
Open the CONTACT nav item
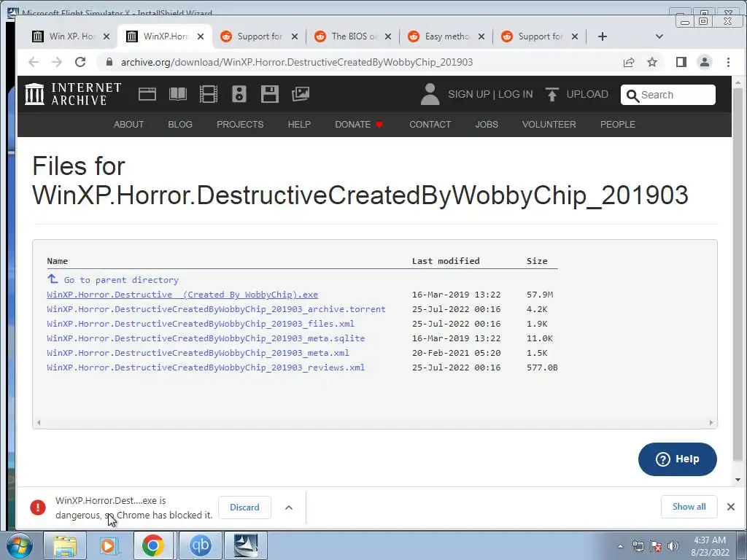[x=430, y=124]
